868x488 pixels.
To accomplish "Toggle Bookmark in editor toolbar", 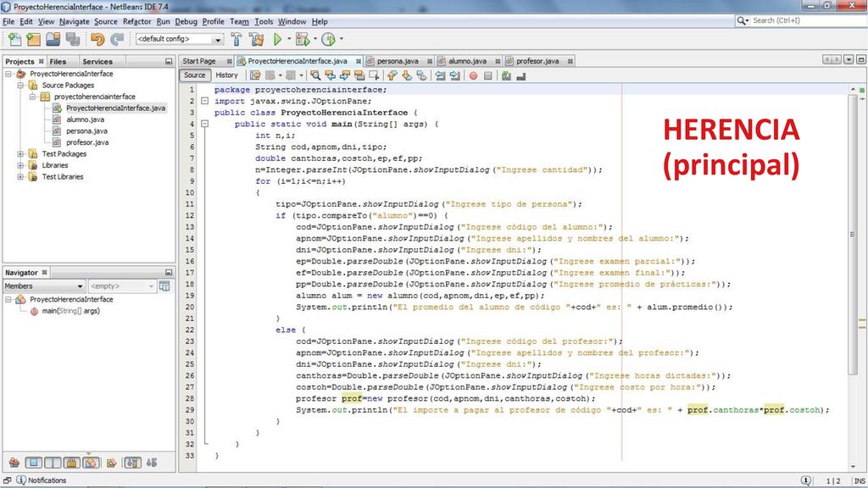I will coord(422,75).
